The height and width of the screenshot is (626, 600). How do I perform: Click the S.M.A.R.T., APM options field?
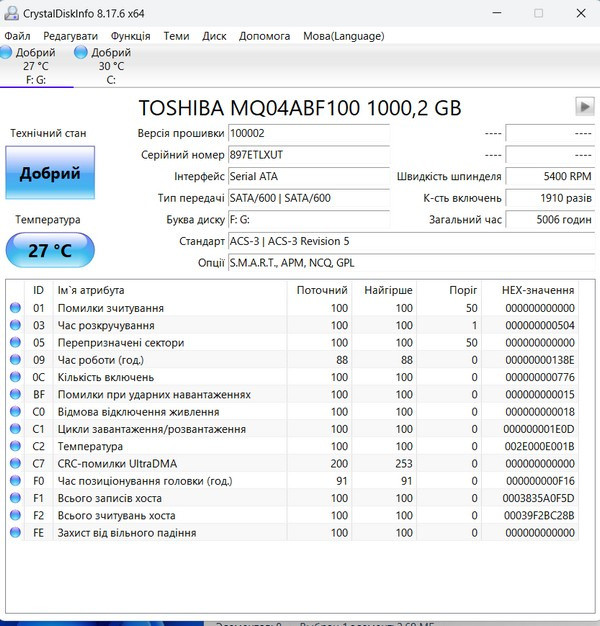pyautogui.click(x=411, y=263)
